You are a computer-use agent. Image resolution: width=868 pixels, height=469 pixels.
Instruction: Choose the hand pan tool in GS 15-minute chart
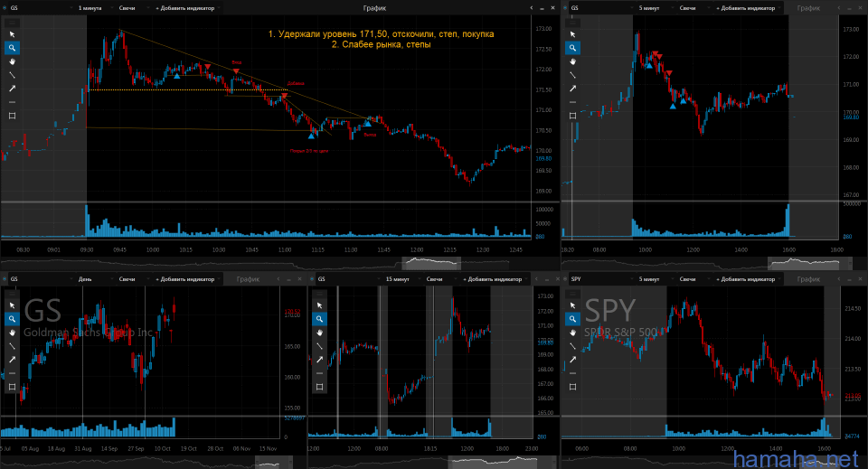(319, 333)
